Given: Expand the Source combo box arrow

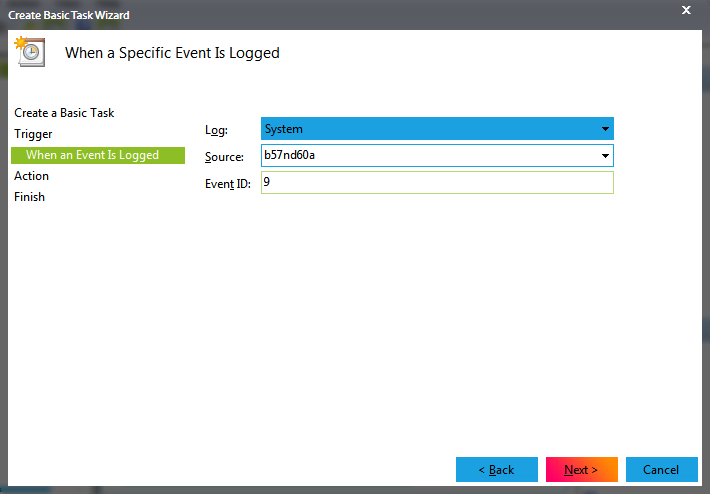Looking at the screenshot, I should click(x=604, y=156).
